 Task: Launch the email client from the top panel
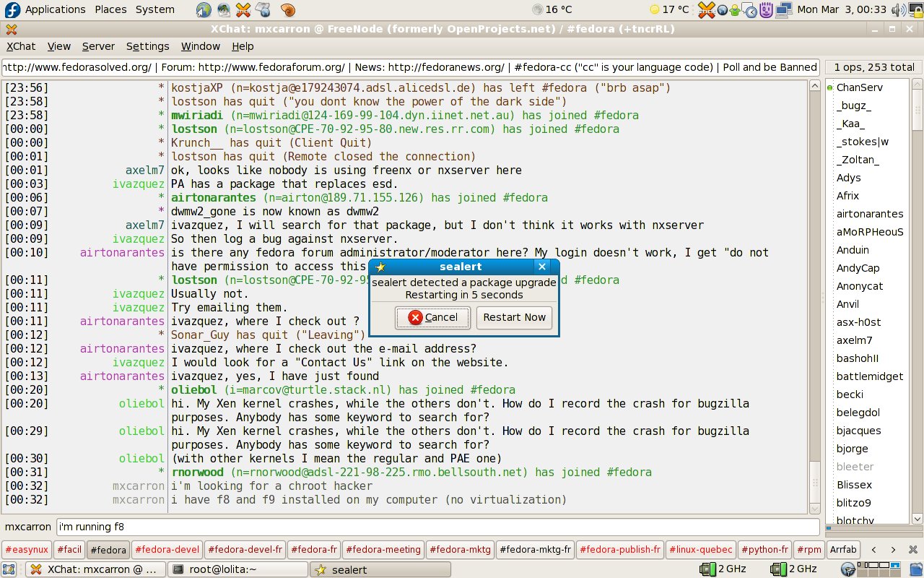pyautogui.click(x=224, y=9)
